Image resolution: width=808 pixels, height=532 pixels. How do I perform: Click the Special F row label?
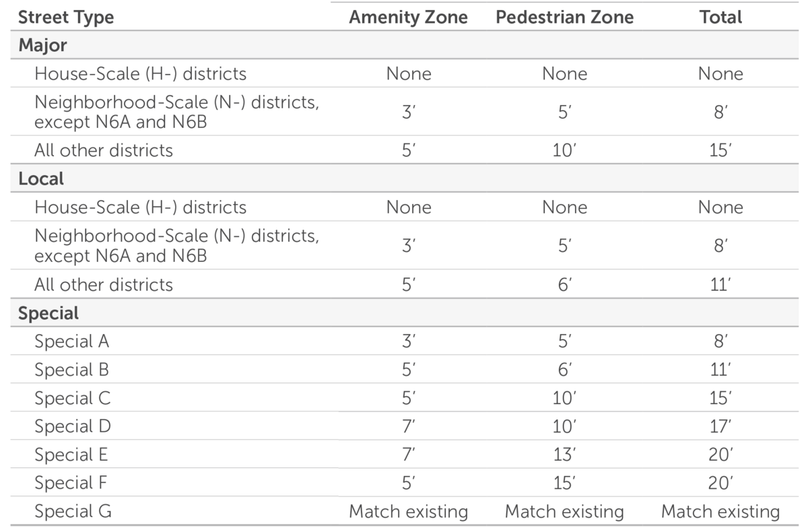tap(71, 483)
